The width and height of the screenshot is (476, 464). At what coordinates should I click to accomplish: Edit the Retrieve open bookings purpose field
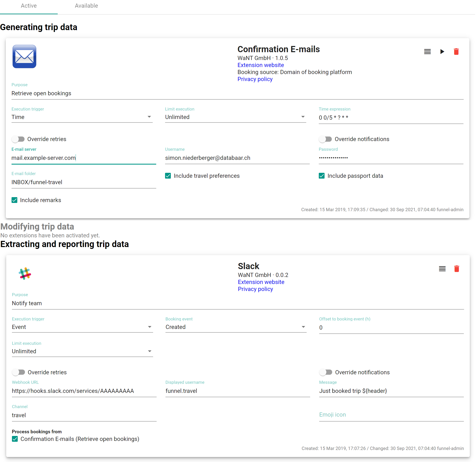coord(238,94)
